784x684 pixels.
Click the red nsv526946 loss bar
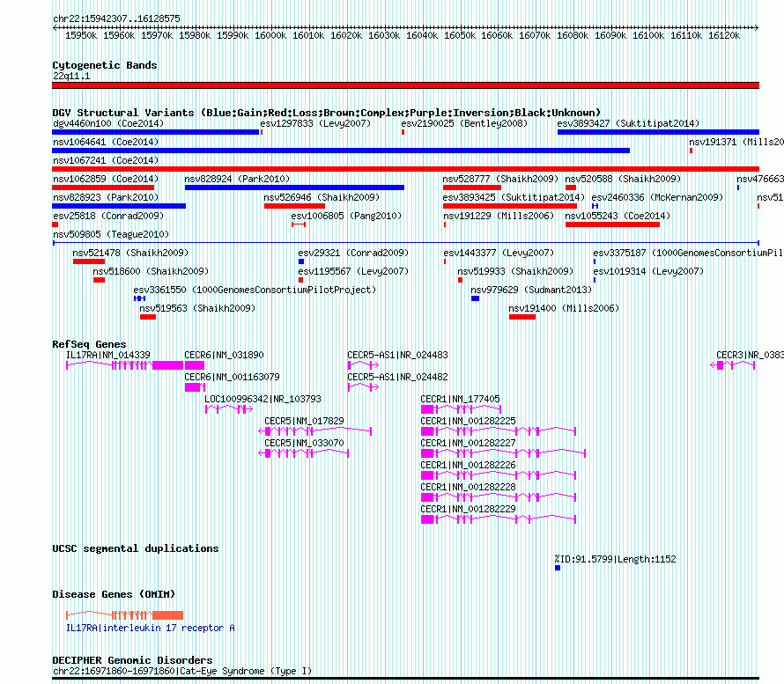coord(294,206)
